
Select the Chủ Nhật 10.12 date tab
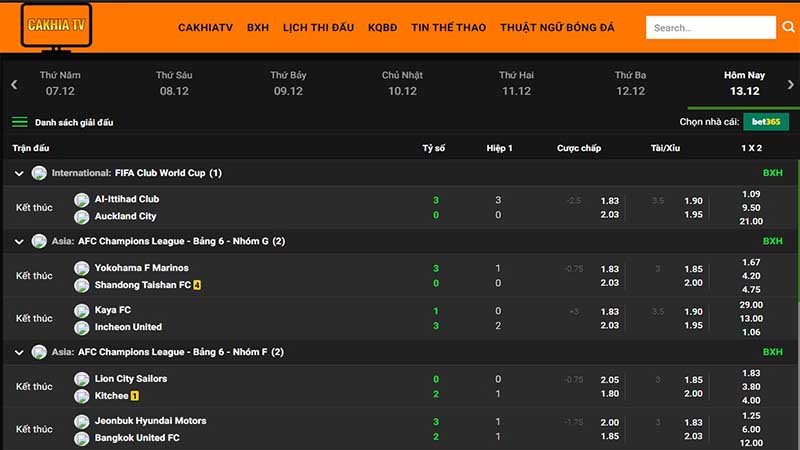point(402,83)
